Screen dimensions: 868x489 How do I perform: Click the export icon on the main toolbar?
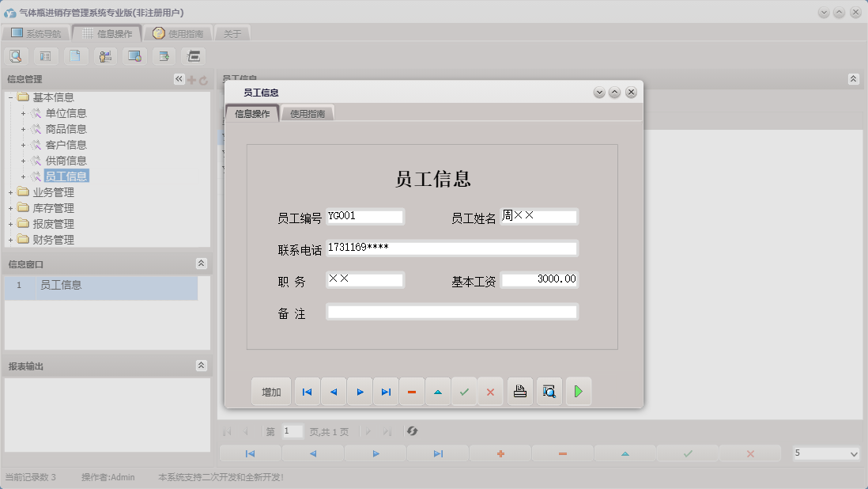click(163, 55)
